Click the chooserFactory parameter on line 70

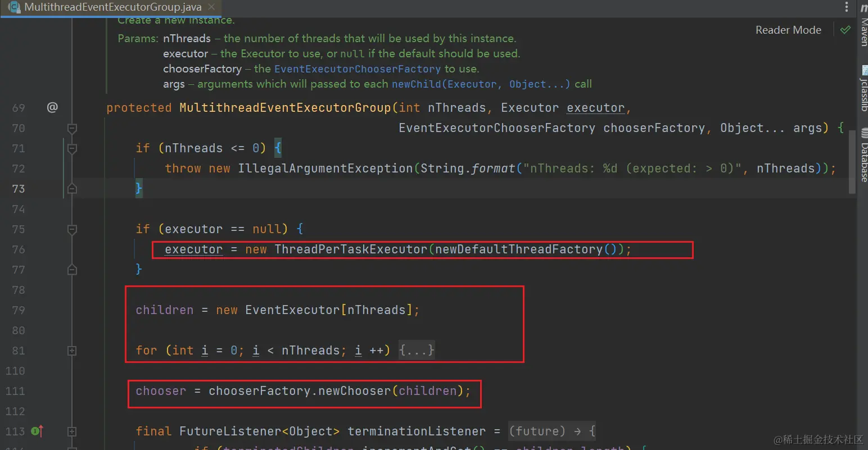pos(654,128)
